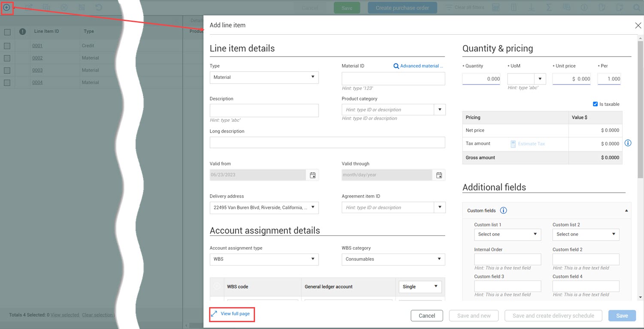Click the Quantity input field
The width and height of the screenshot is (644, 329).
pos(481,78)
